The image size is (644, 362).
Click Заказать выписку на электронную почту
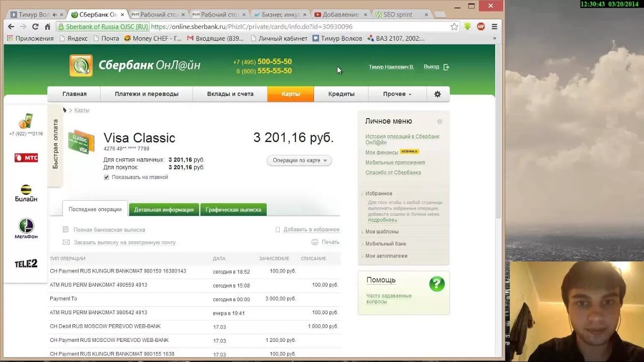125,242
